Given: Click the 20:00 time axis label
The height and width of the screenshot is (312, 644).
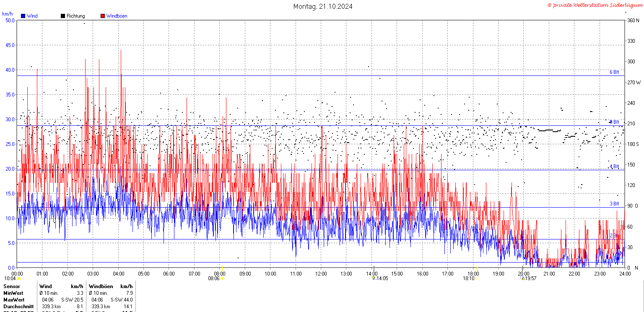Looking at the screenshot, I should (524, 274).
